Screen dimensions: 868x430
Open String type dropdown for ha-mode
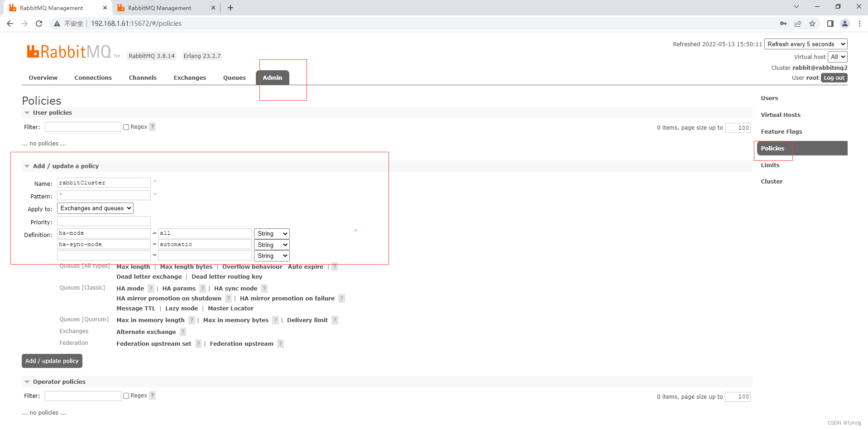(x=272, y=234)
